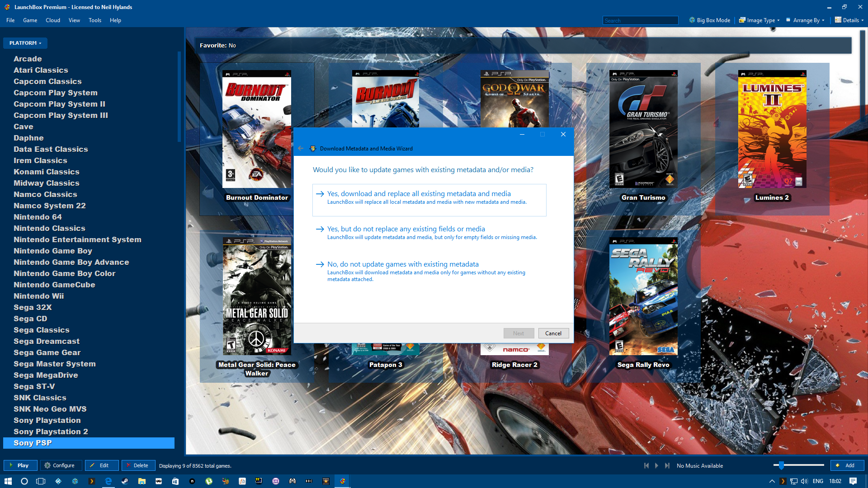The width and height of the screenshot is (868, 488).
Task: Choose 'Yes, download and replace all existing metadata'
Action: 429,200
